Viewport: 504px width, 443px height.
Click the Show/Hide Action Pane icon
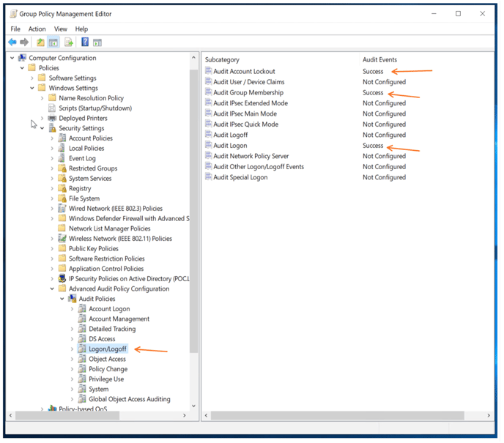(97, 42)
